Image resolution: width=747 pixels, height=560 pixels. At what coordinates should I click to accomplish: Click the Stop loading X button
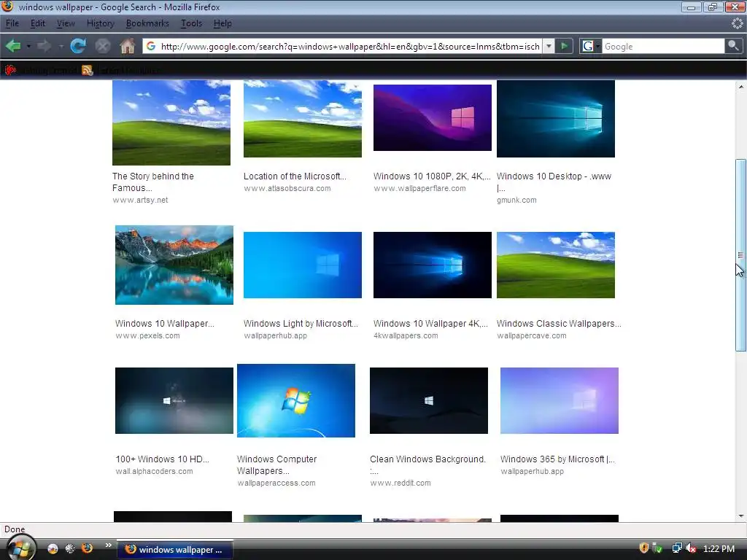102,46
